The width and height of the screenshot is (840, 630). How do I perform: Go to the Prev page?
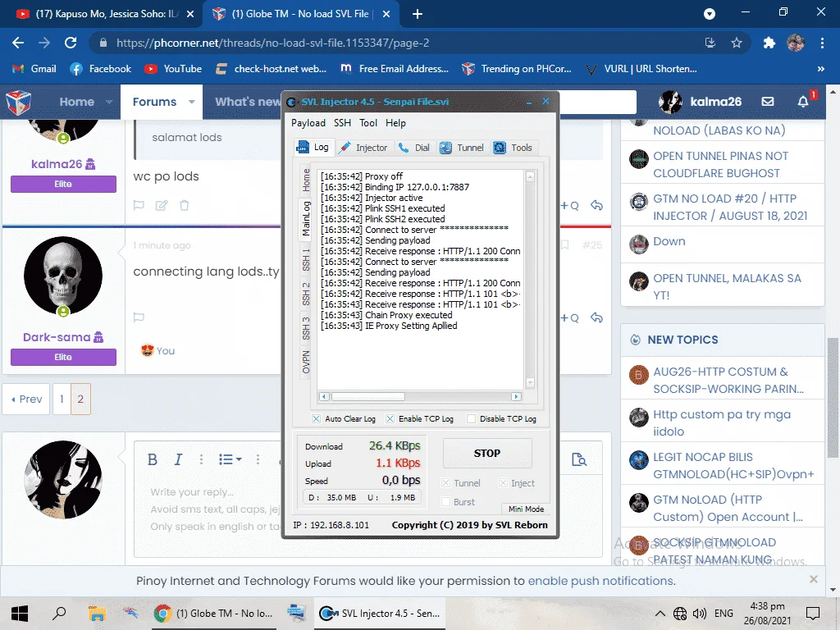pyautogui.click(x=26, y=399)
